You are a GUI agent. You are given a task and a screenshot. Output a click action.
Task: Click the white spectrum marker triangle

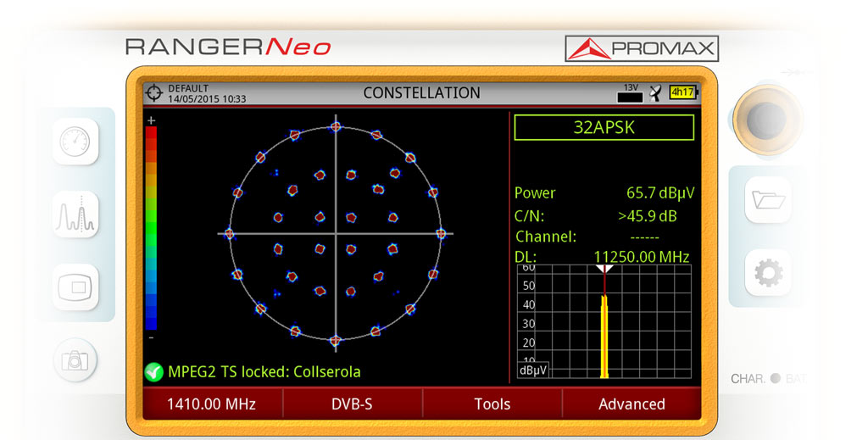[604, 269]
